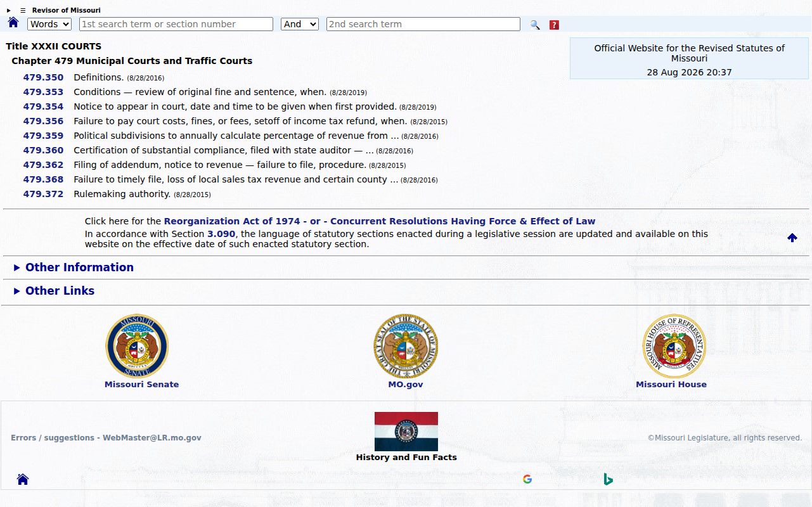
Task: Open the Missouri House of Representatives seal
Action: point(674,346)
